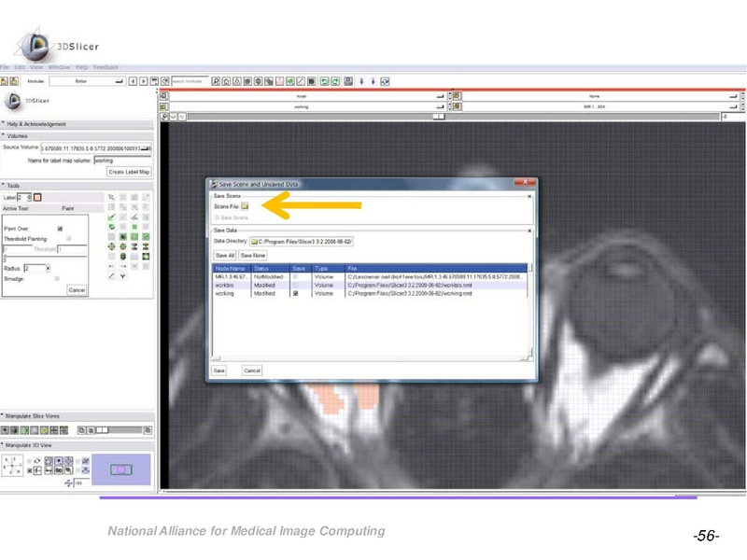This screenshot has height=560, width=747.
Task: Toggle Save checkbox for the workbis row
Action: point(295,286)
